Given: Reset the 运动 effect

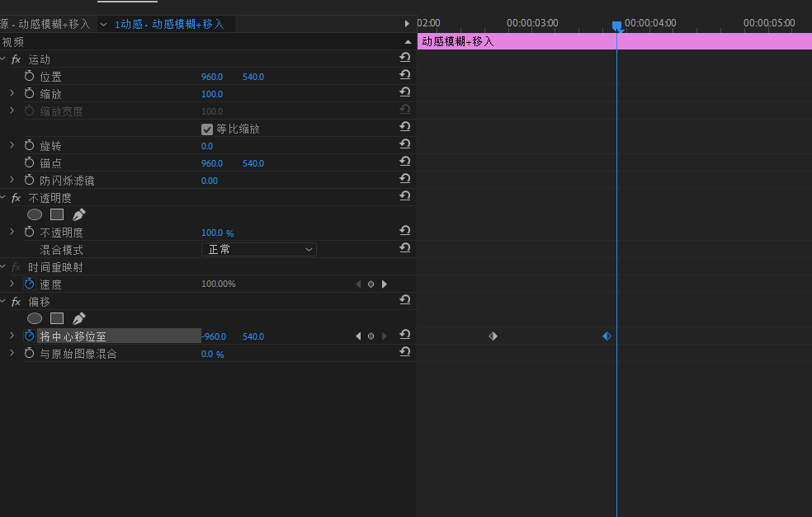Looking at the screenshot, I should [x=405, y=58].
